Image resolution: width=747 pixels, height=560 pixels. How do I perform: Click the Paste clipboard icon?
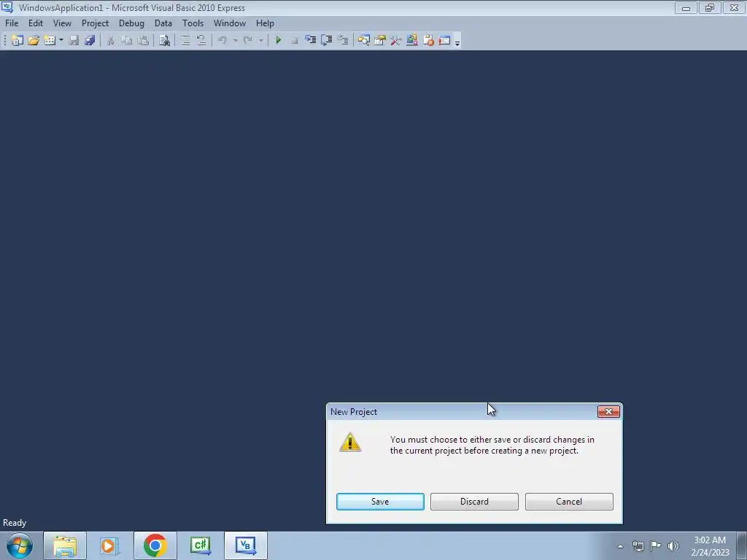click(143, 41)
